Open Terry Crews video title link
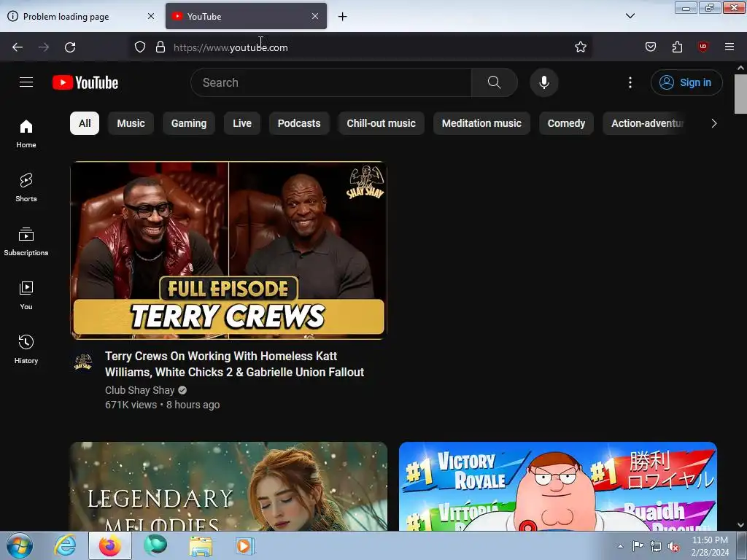The height and width of the screenshot is (560, 747). 234,365
